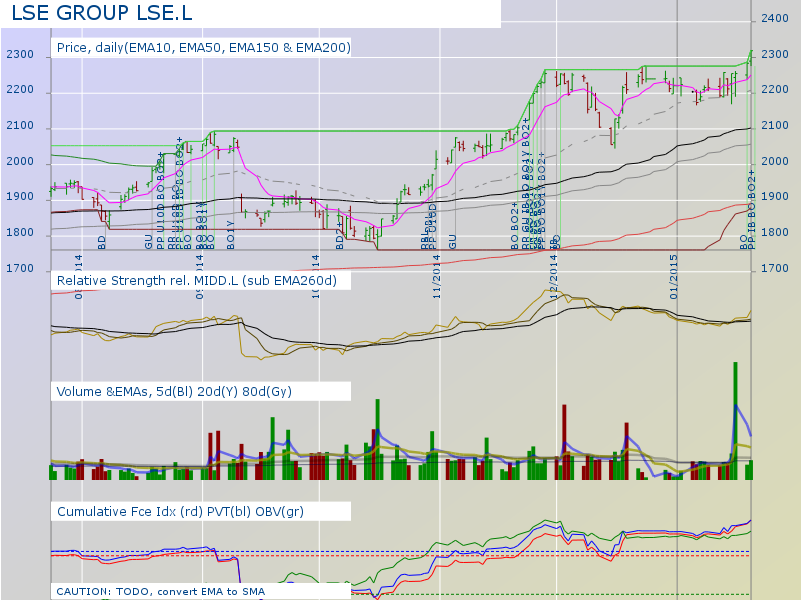This screenshot has height=600, width=801.
Task: Click the tallest green volume bar
Action: tap(736, 420)
